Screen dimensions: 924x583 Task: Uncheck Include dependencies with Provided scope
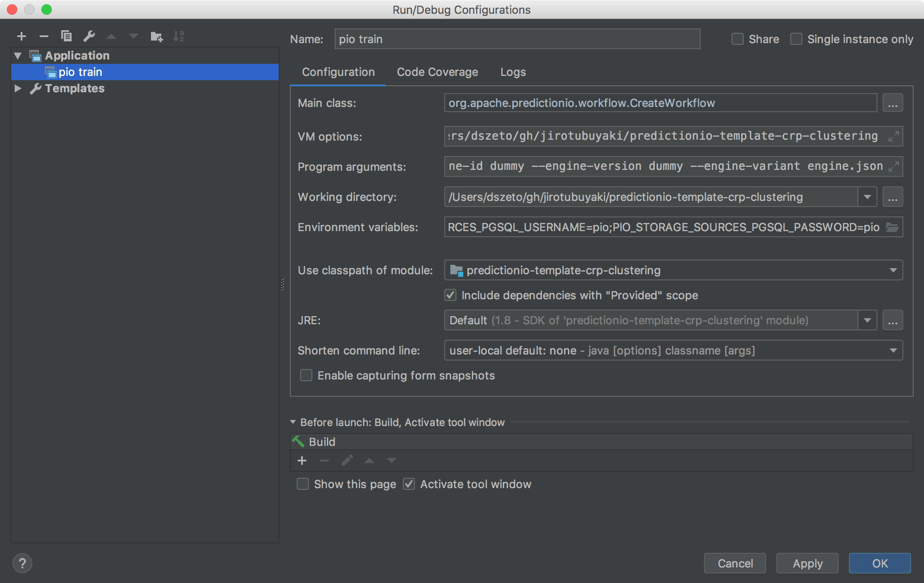[450, 295]
